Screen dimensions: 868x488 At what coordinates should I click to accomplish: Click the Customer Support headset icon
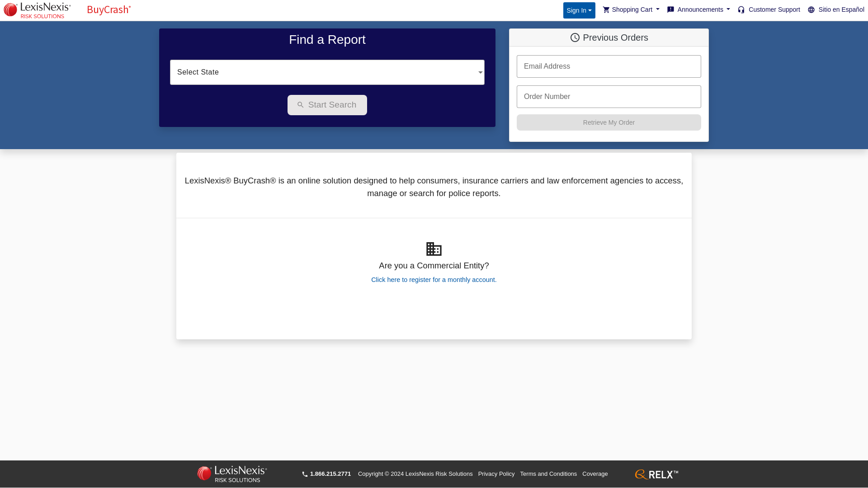[x=741, y=9]
